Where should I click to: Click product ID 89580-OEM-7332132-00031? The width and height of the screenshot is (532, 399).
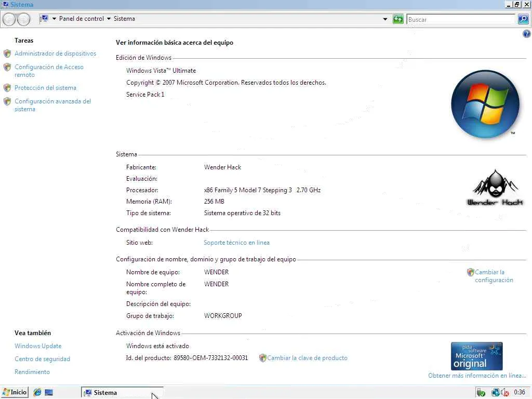[x=211, y=358]
